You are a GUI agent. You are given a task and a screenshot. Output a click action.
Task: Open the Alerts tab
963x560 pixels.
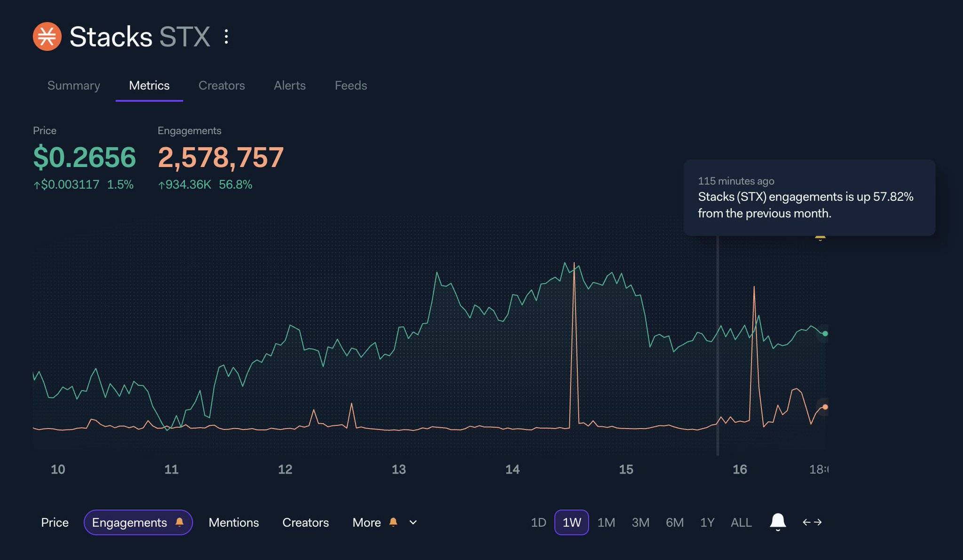point(290,86)
